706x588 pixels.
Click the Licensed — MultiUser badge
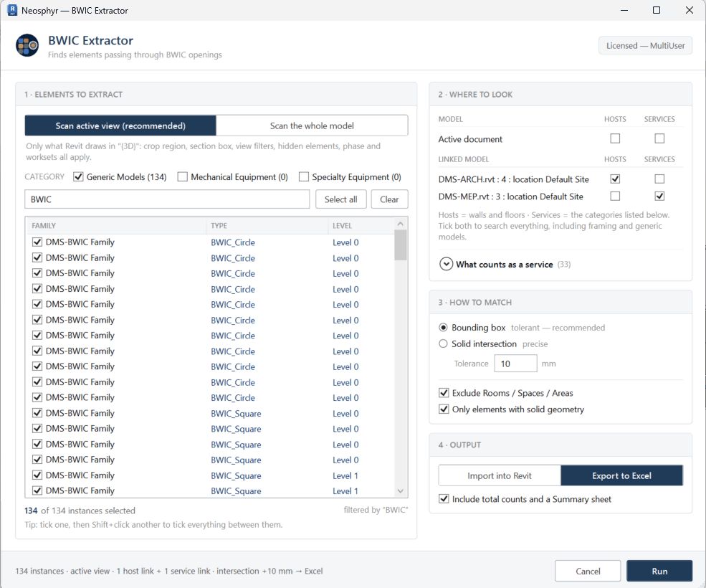tap(645, 45)
